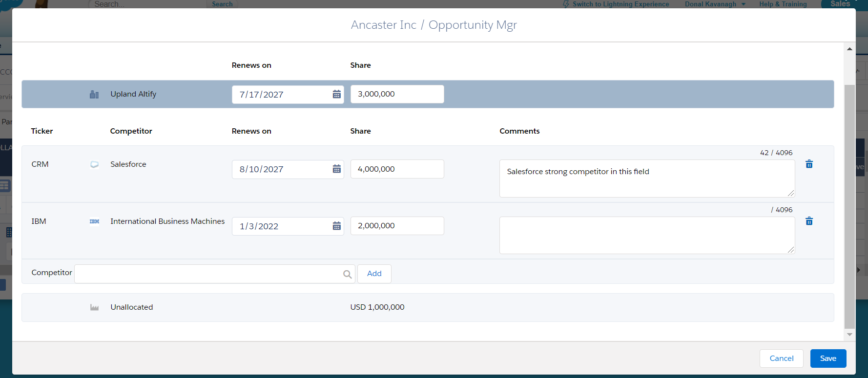Click the CRM ticker text
The image size is (868, 378).
tap(40, 164)
